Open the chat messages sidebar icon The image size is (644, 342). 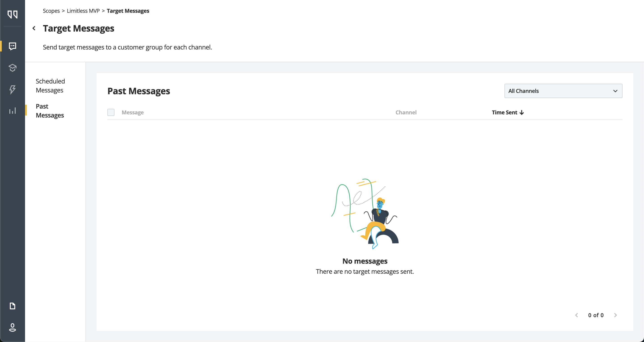[x=13, y=46]
